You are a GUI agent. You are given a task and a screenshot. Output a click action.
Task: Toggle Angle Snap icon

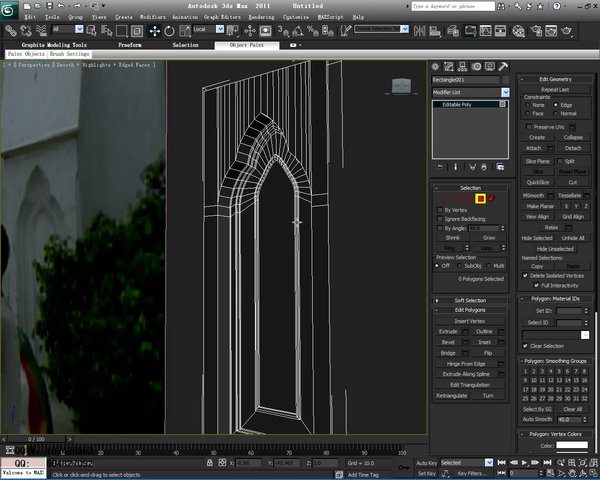297,31
